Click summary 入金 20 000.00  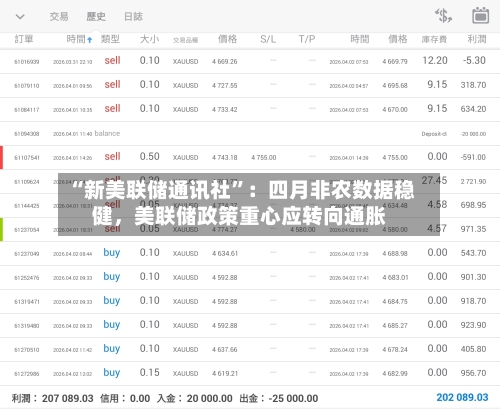coord(194,398)
